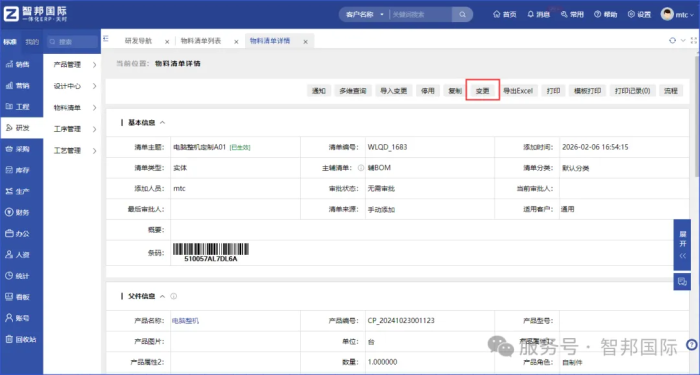Click the 变更 button

click(x=483, y=91)
